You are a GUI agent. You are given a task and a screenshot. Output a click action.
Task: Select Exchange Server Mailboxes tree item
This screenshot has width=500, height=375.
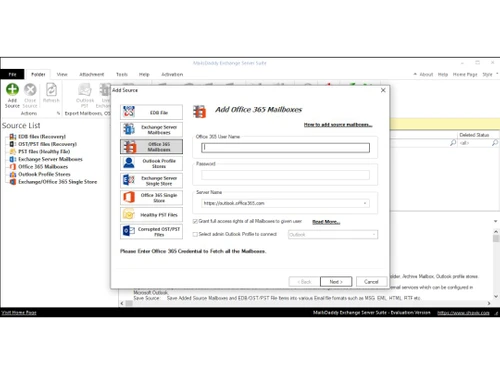click(50, 159)
